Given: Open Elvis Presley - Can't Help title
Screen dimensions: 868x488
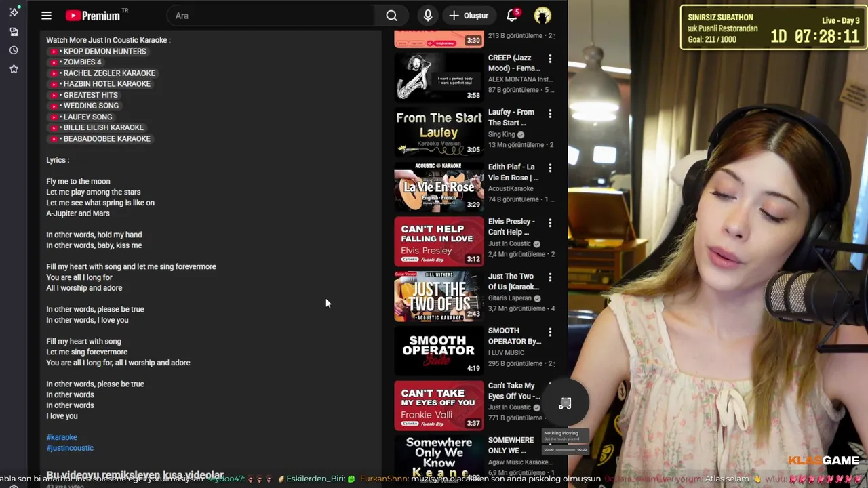Looking at the screenshot, I should point(512,227).
